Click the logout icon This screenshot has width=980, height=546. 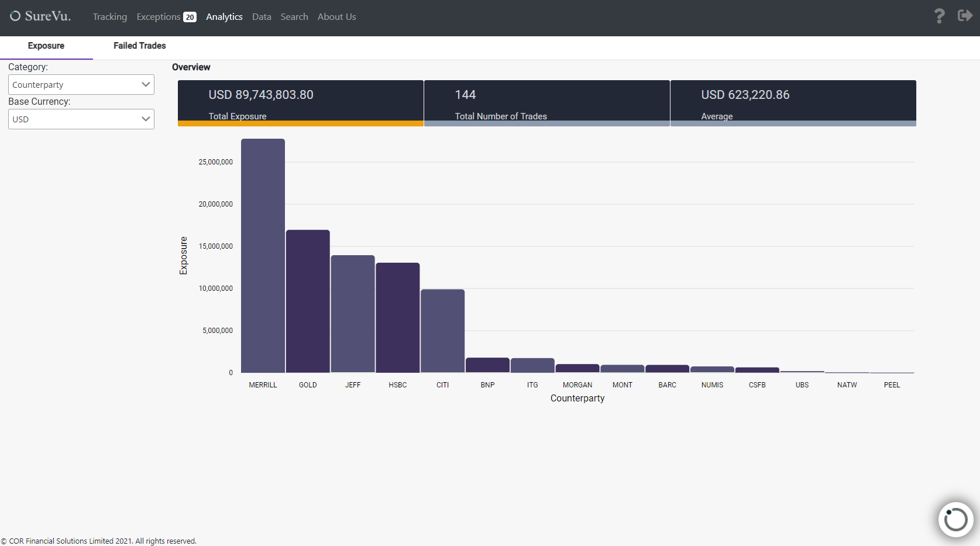[x=965, y=16]
